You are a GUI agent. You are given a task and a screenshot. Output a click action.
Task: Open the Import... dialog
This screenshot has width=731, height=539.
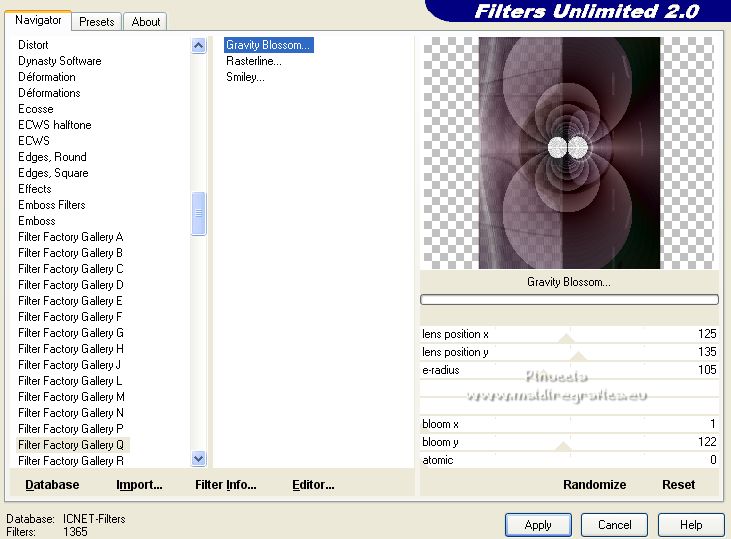coord(139,485)
